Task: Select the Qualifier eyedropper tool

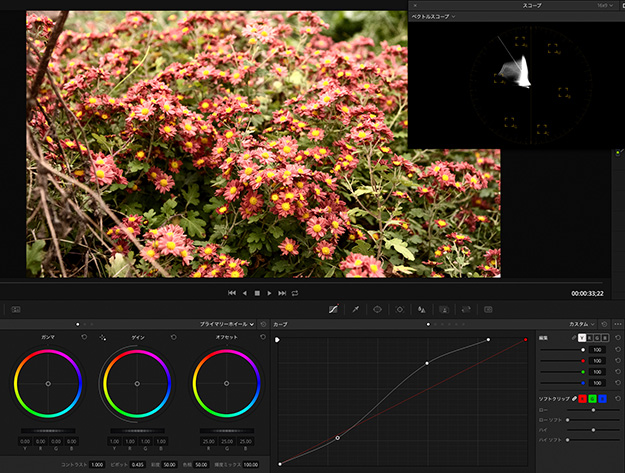Action: tap(356, 310)
